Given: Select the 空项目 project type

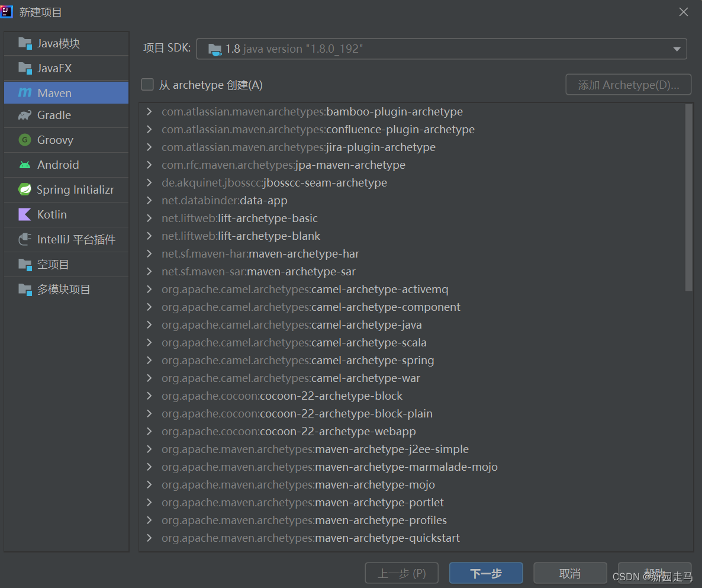Looking at the screenshot, I should [x=66, y=265].
